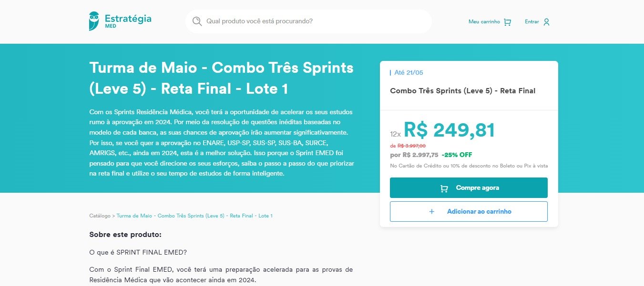Click the plus icon on Adicionar ao carrinho

click(432, 211)
